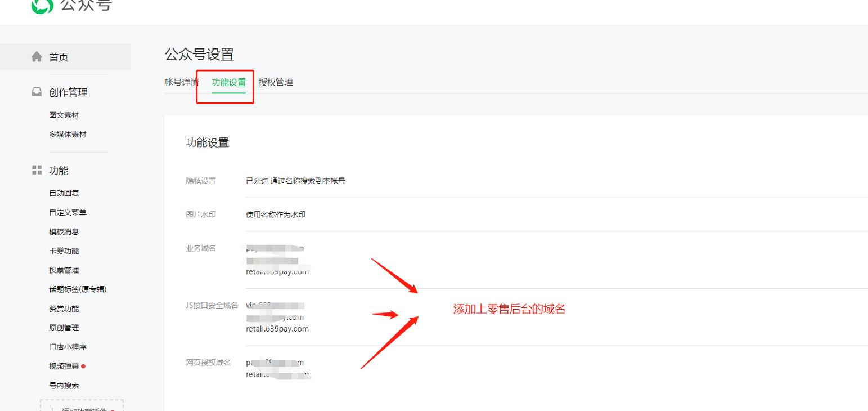Switch to the 授权管理 tab

click(x=275, y=82)
